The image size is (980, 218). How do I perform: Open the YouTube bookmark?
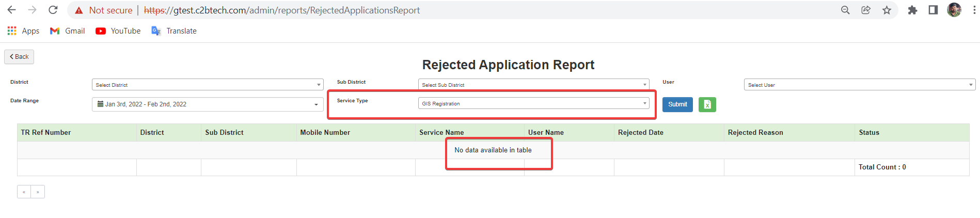click(x=118, y=31)
